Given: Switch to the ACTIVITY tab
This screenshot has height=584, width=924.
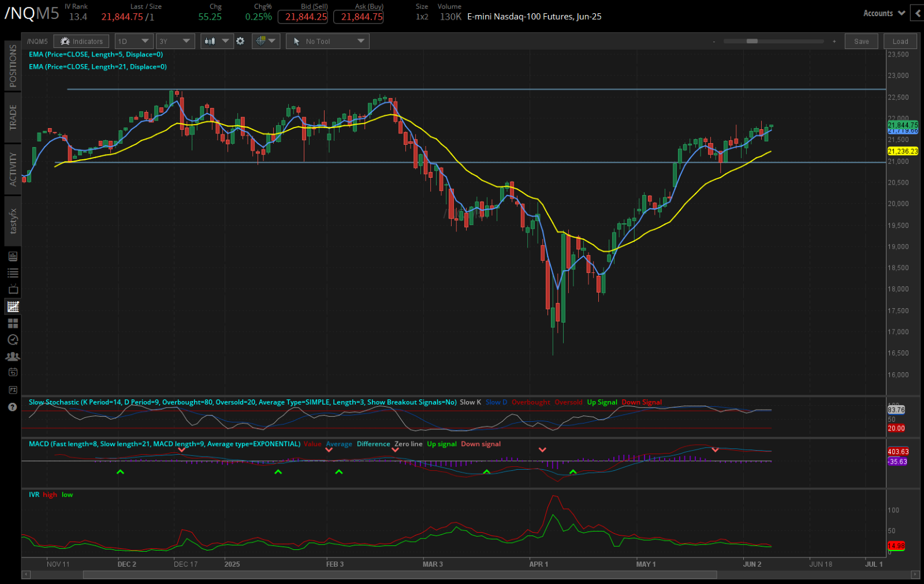Looking at the screenshot, I should point(13,168).
